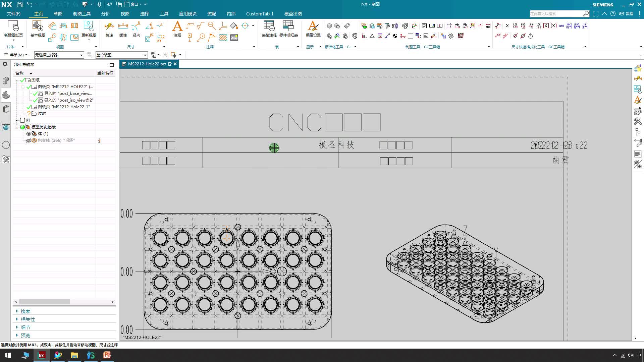Viewport: 644px width, 362px height.
Task: Click the 更新视图 (Update Views) icon
Action: [89, 26]
